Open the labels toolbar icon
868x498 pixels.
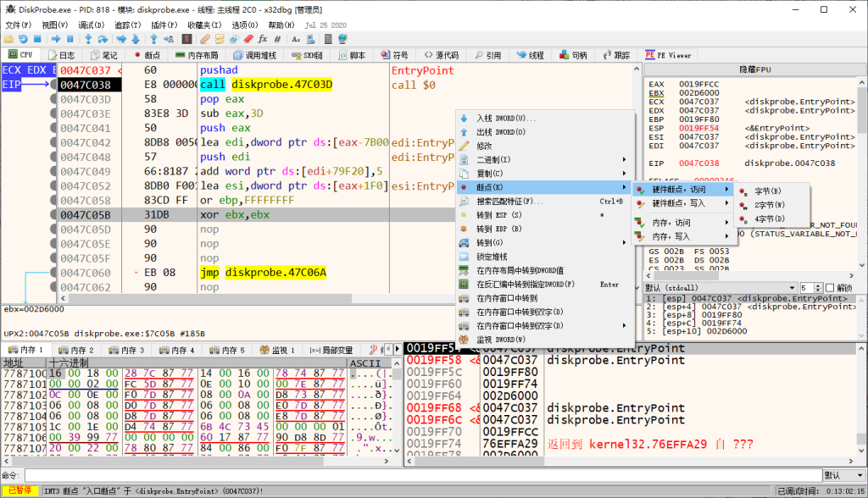pos(234,39)
